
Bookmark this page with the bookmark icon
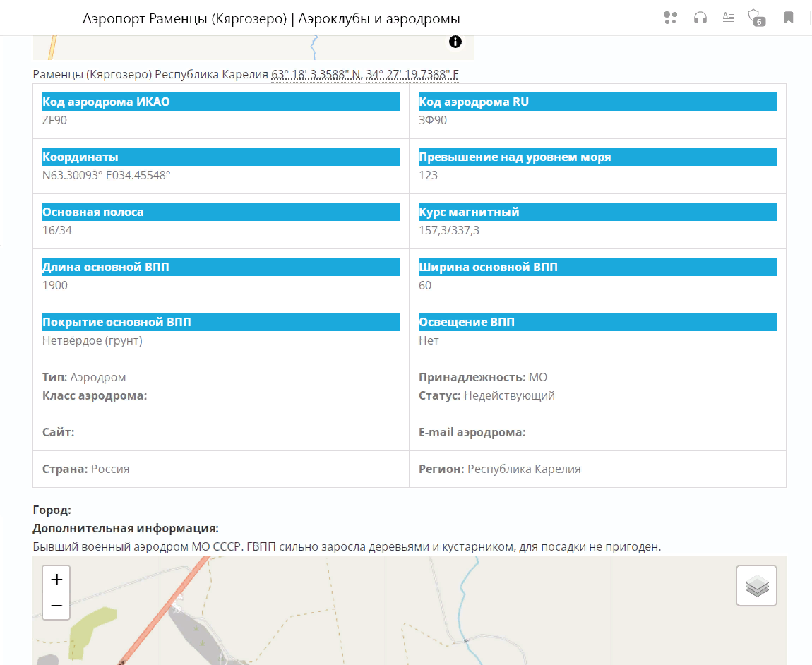point(788,18)
